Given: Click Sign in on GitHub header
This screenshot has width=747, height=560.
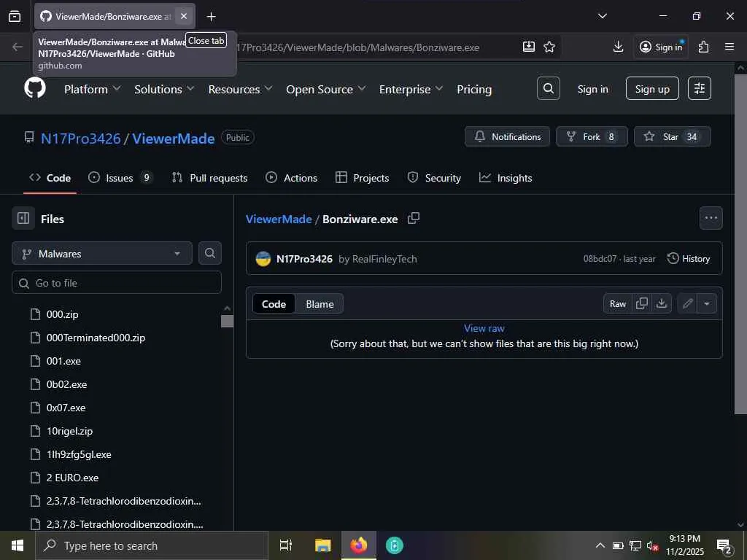Looking at the screenshot, I should click(x=592, y=89).
